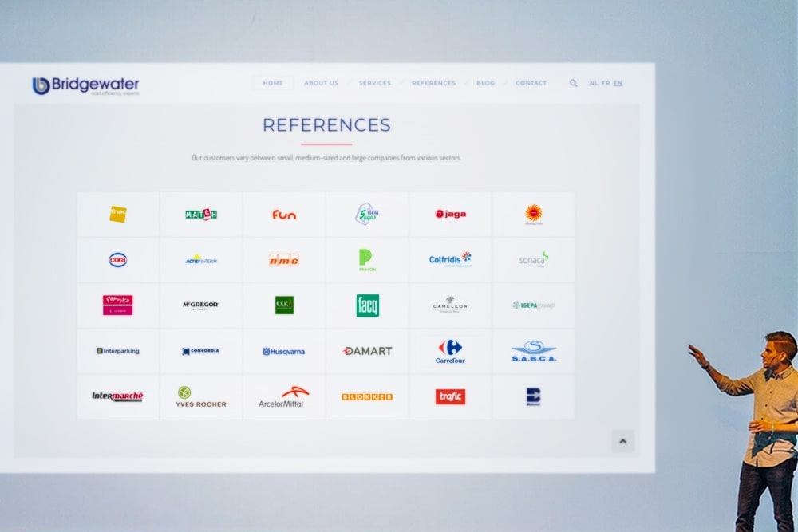The image size is (798, 532).
Task: Switch language to FR
Action: 606,83
